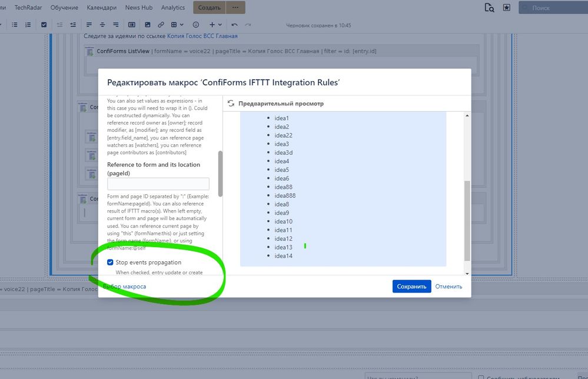Click the Сохранить button
588x379 pixels.
point(410,285)
